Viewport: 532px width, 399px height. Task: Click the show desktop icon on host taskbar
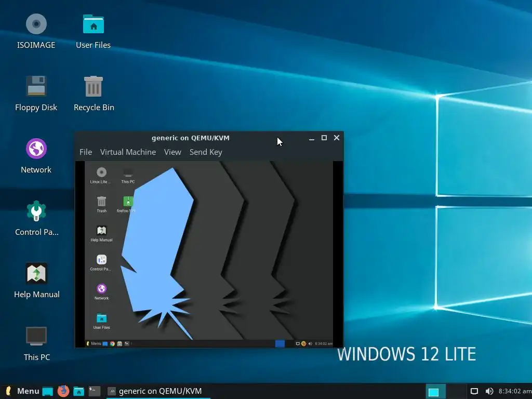[x=47, y=392]
